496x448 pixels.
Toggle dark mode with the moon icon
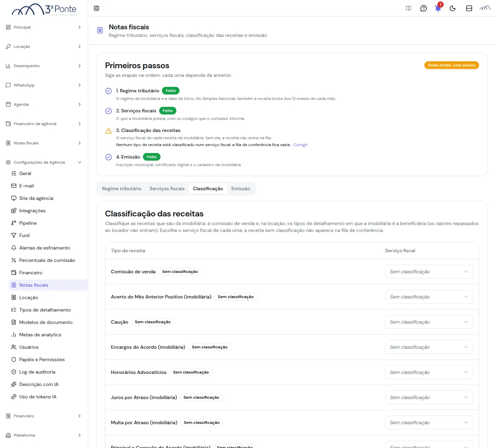[453, 8]
